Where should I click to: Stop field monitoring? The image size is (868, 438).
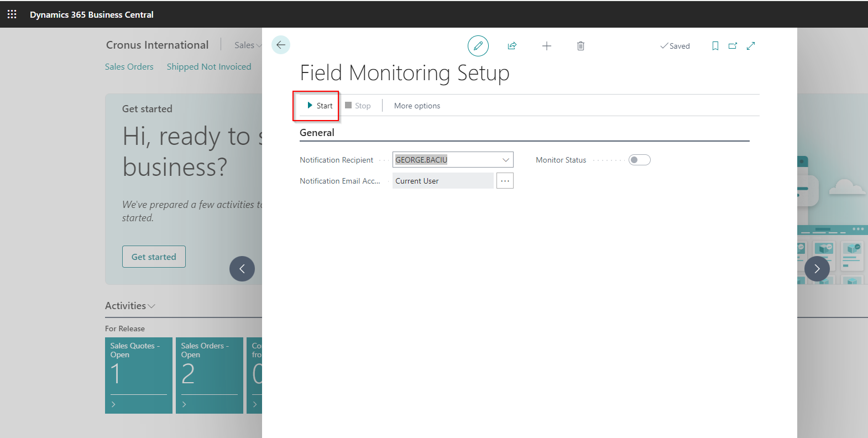(x=358, y=106)
